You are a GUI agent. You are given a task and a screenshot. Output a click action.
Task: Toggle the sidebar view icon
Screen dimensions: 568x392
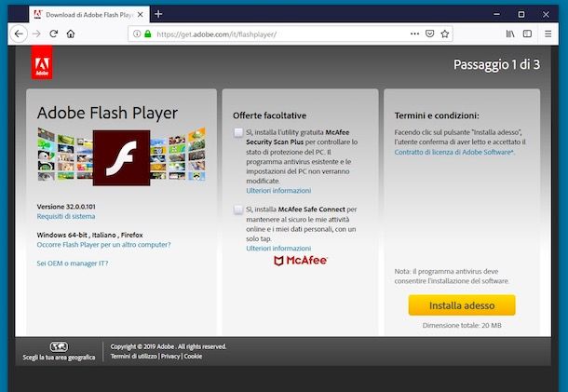point(527,34)
